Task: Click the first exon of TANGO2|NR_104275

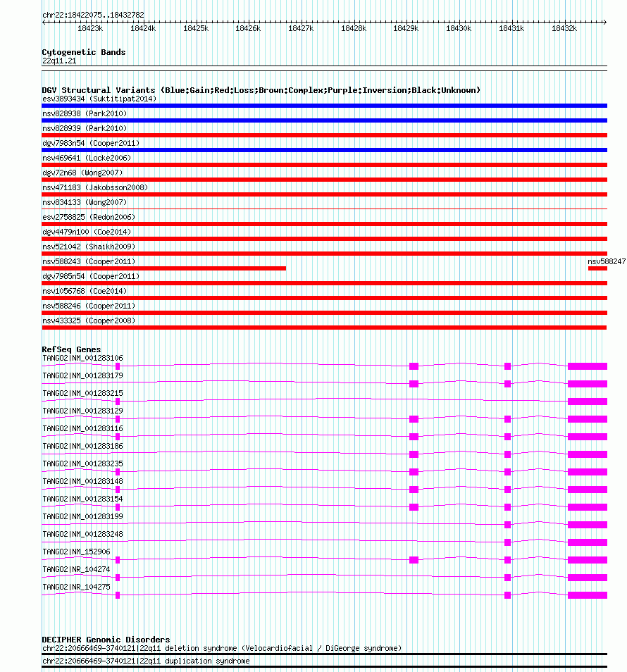Action: [x=118, y=595]
